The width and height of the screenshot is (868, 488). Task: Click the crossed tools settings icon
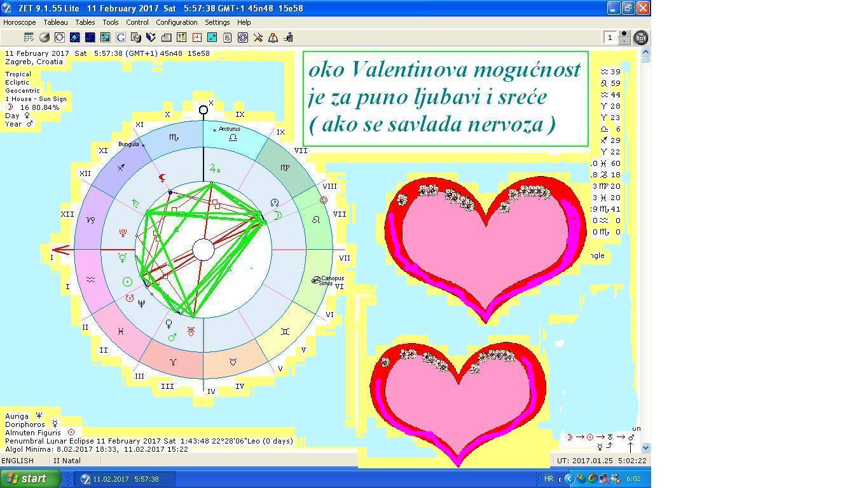click(258, 37)
